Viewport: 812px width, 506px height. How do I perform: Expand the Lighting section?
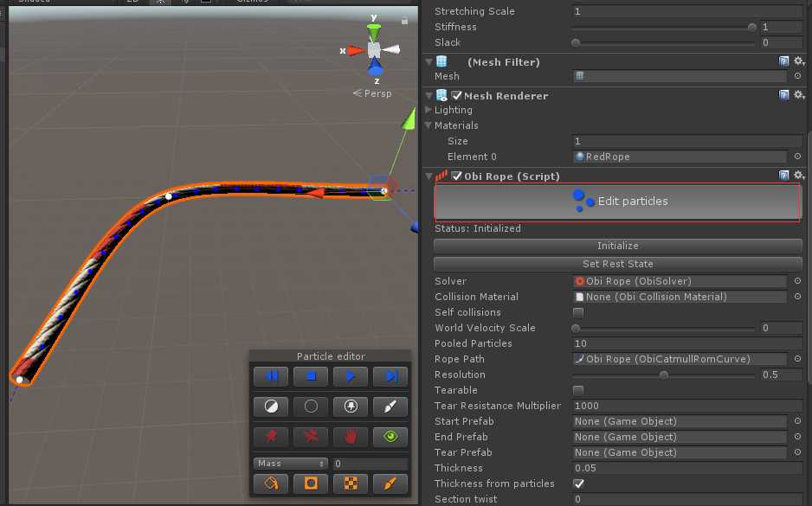pos(429,110)
